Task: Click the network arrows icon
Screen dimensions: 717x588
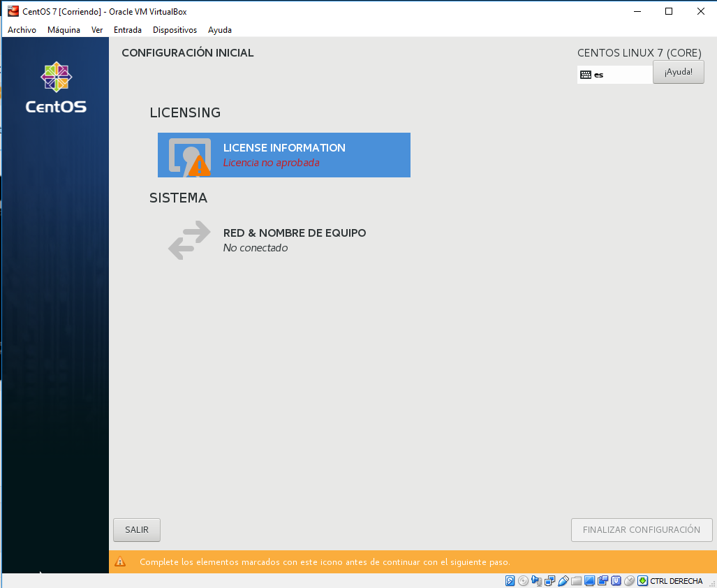Action: (x=189, y=240)
